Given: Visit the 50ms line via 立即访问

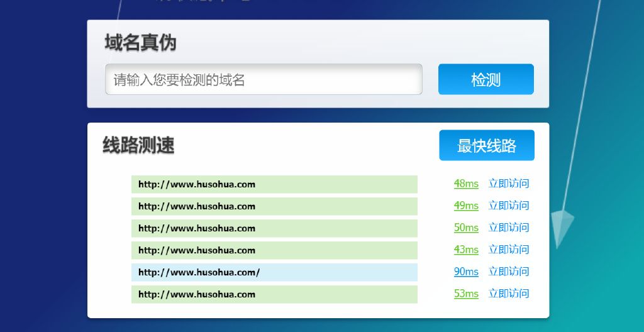Looking at the screenshot, I should click(x=508, y=228).
